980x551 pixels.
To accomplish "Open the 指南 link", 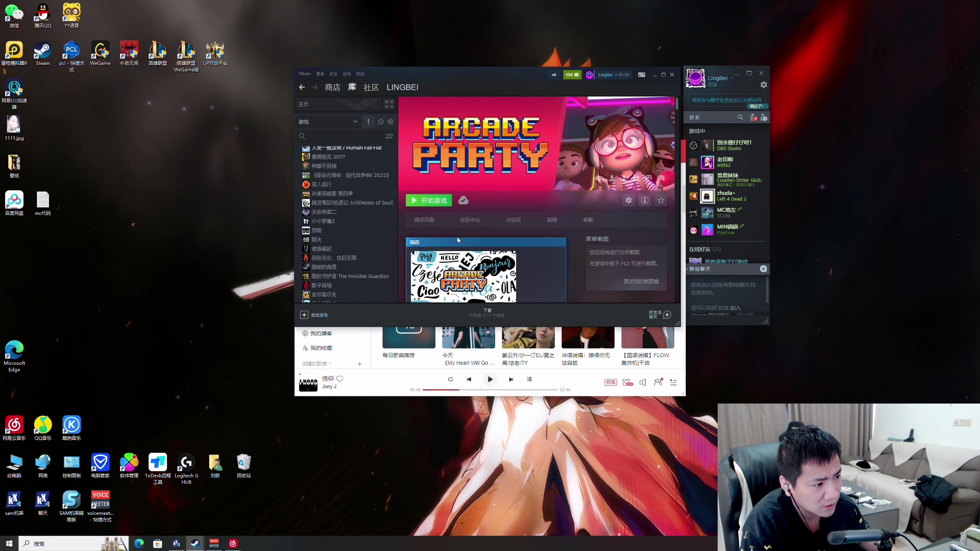I will pos(552,220).
